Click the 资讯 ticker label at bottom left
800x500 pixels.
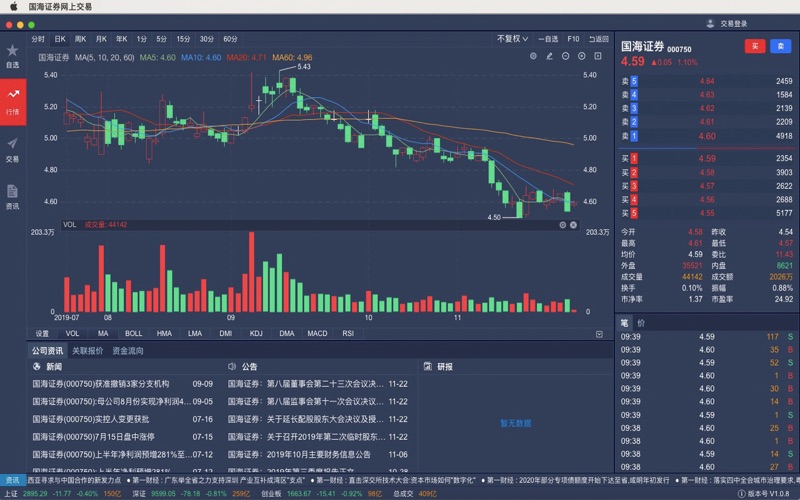pyautogui.click(x=13, y=480)
